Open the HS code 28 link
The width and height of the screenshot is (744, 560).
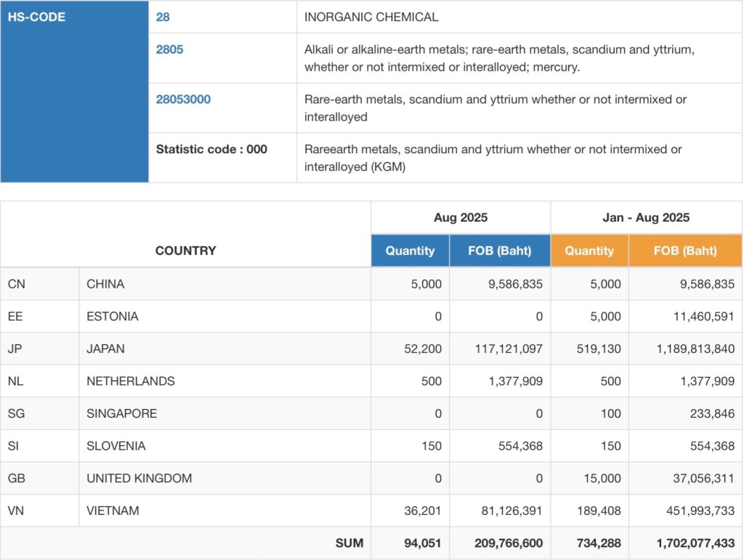(163, 17)
